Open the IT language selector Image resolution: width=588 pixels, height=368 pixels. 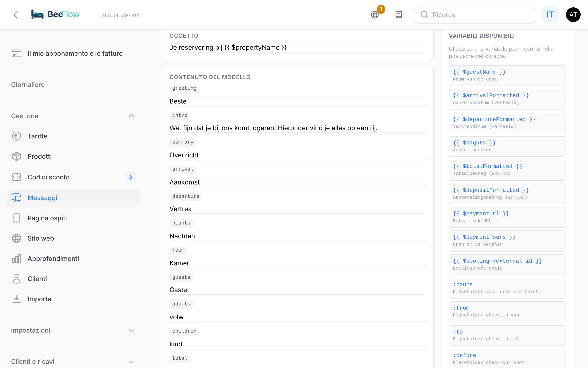pos(550,15)
